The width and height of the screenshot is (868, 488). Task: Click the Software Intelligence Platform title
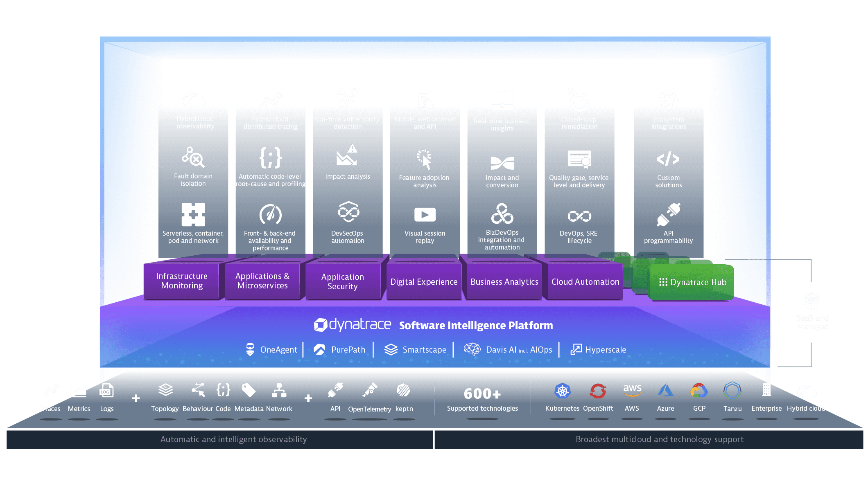click(x=476, y=326)
